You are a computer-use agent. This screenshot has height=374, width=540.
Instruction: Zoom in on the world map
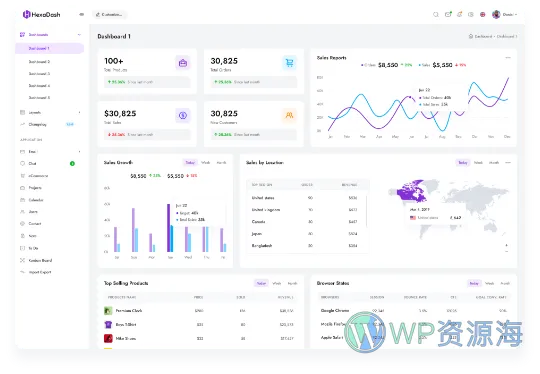point(506,245)
